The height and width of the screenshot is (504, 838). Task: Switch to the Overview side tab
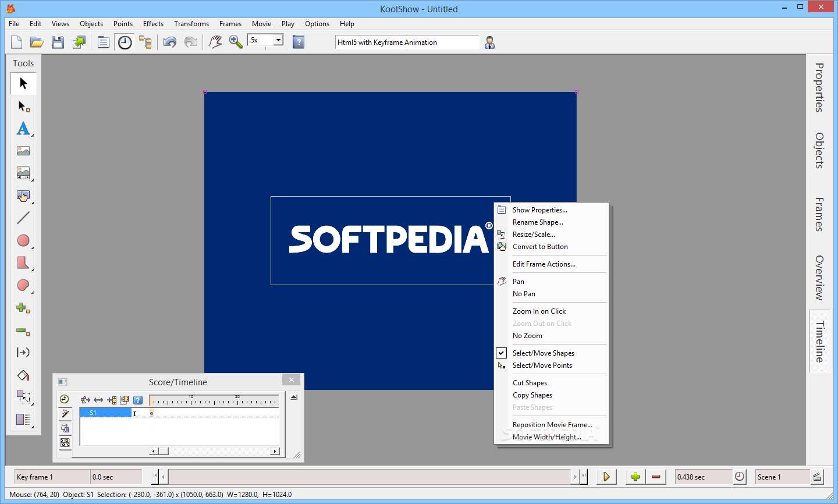(819, 278)
